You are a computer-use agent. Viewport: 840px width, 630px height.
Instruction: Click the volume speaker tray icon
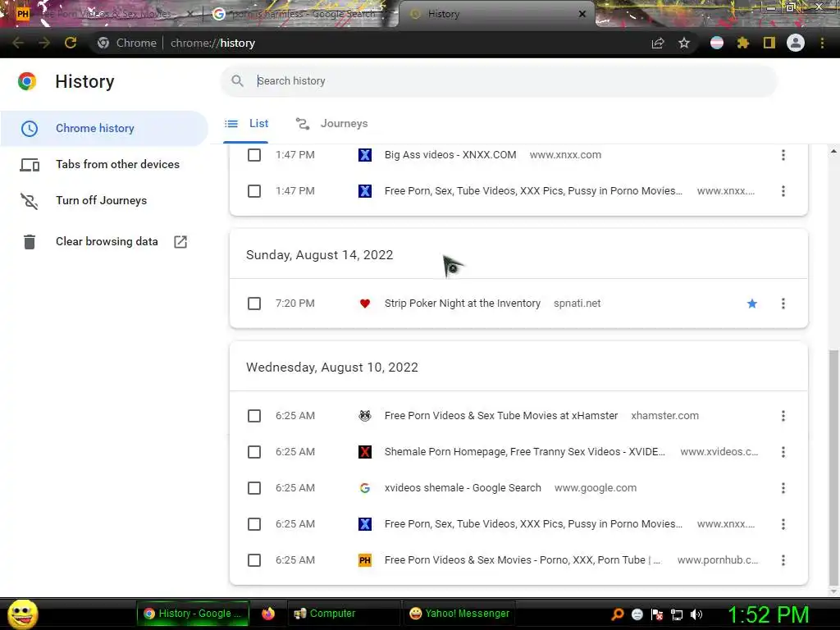click(696, 614)
